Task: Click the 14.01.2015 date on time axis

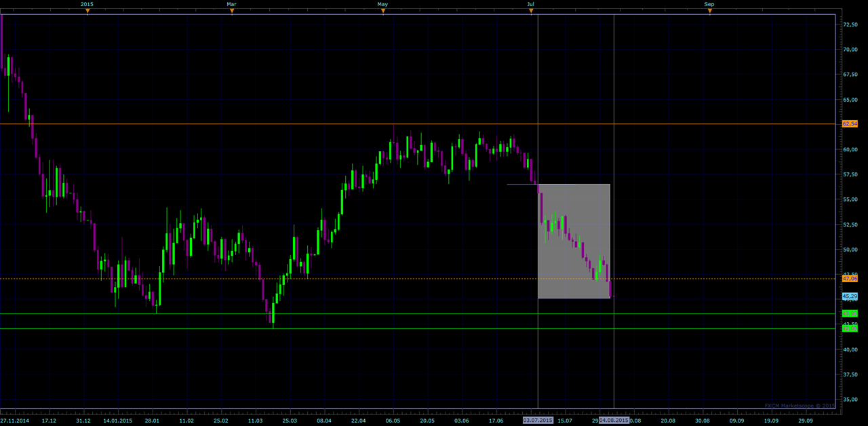Action: pos(117,421)
